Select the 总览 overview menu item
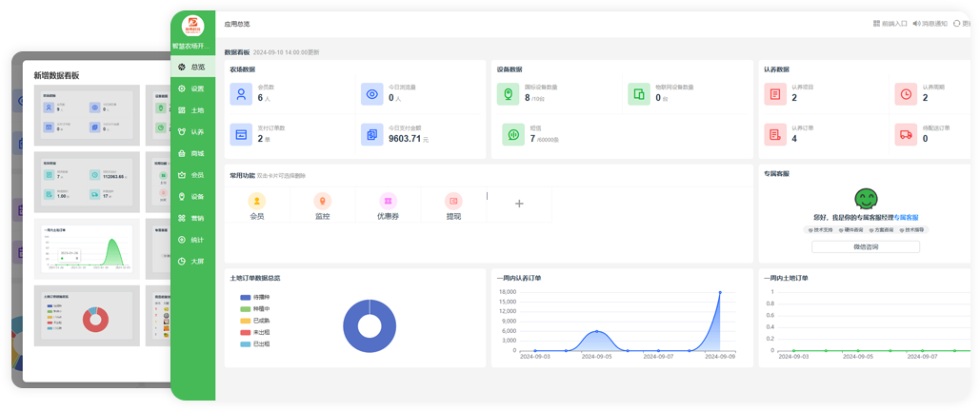Image resolution: width=980 pixels, height=411 pixels. (191, 68)
